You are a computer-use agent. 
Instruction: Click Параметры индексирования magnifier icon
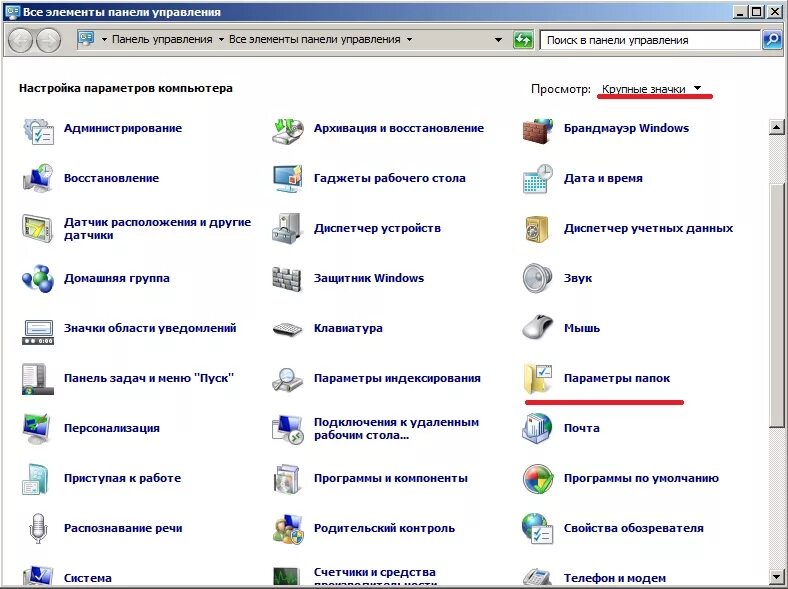287,380
